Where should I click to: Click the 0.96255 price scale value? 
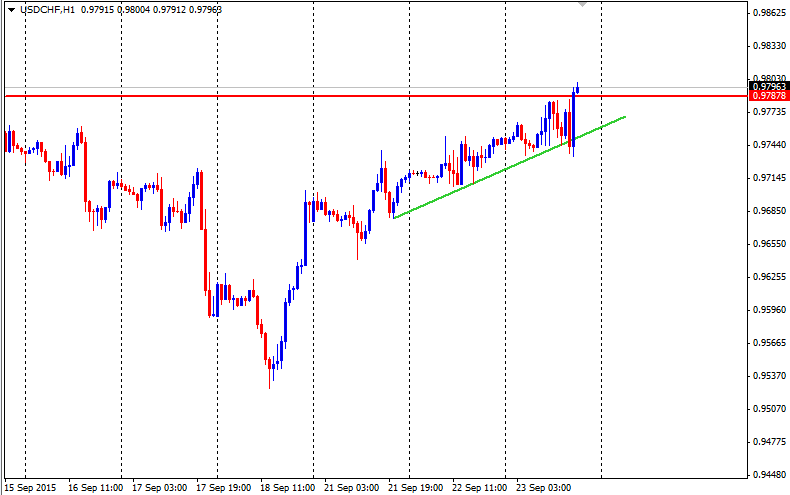click(x=769, y=277)
